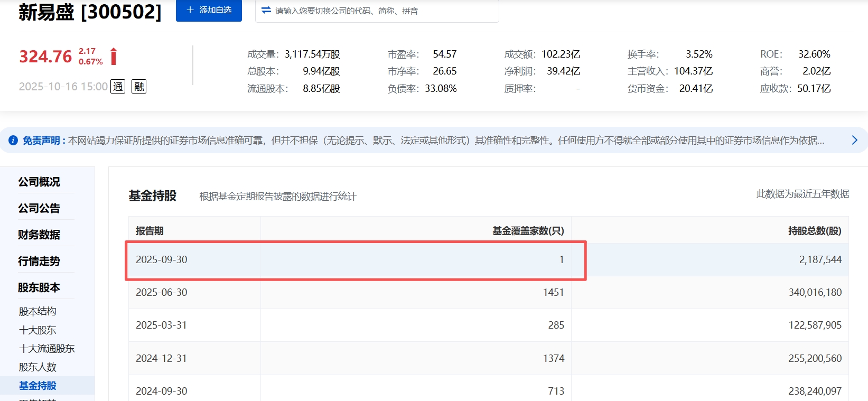Image resolution: width=868 pixels, height=401 pixels.
Task: Click the red up arrow price indicator
Action: point(114,56)
